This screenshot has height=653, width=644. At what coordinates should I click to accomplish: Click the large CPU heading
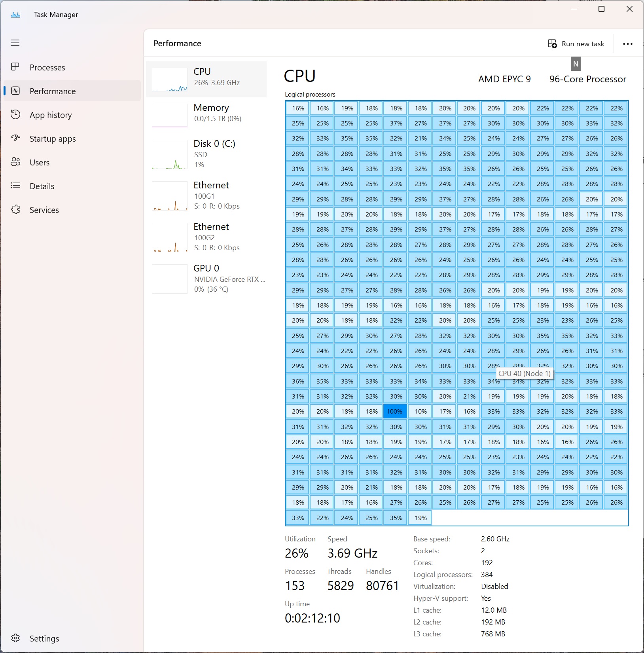pos(300,76)
